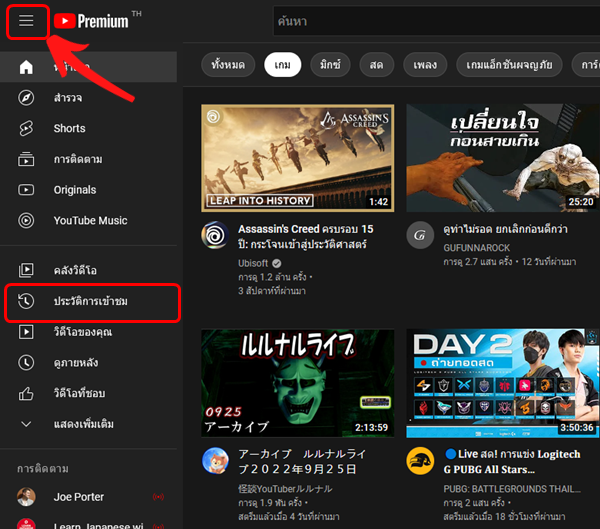This screenshot has width=600, height=529.
Task: Open the YouTube Music icon
Action: point(26,220)
